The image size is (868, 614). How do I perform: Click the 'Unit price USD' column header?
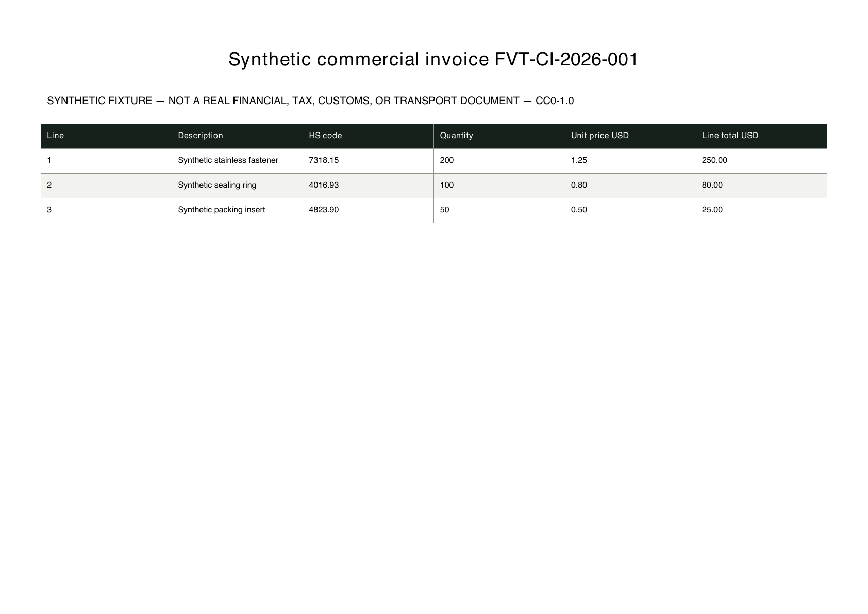pyautogui.click(x=630, y=136)
